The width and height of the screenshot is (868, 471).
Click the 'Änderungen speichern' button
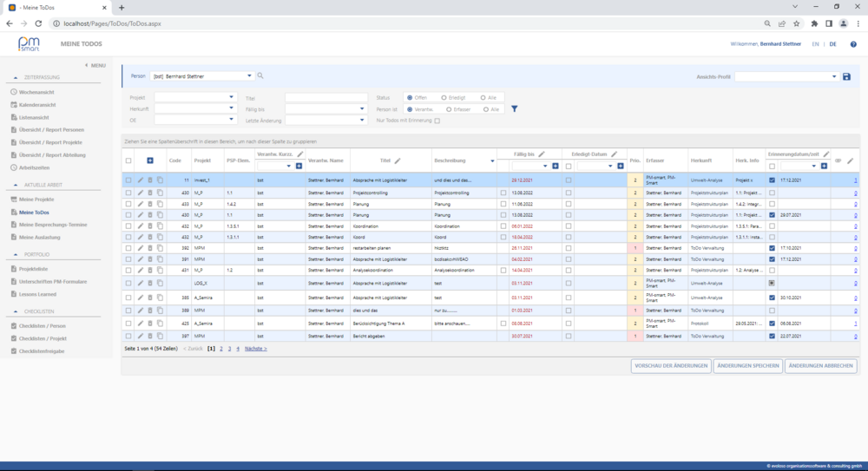[x=746, y=366]
